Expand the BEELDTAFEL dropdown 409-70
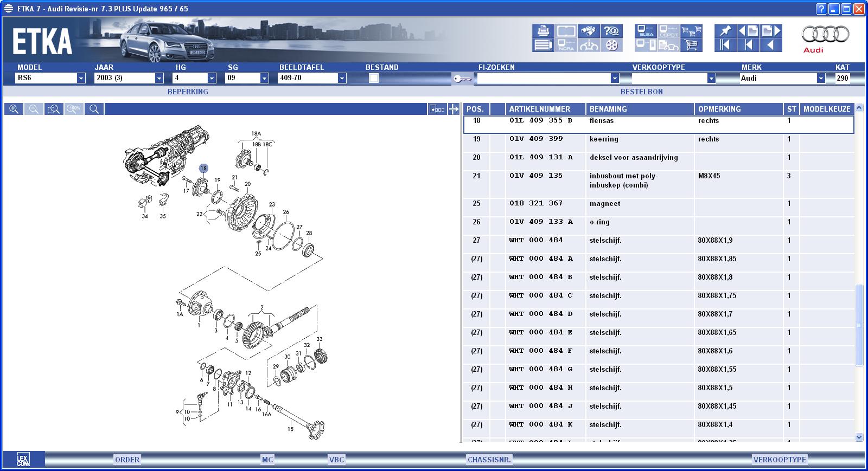Screen dimensions: 868x471 point(342,78)
